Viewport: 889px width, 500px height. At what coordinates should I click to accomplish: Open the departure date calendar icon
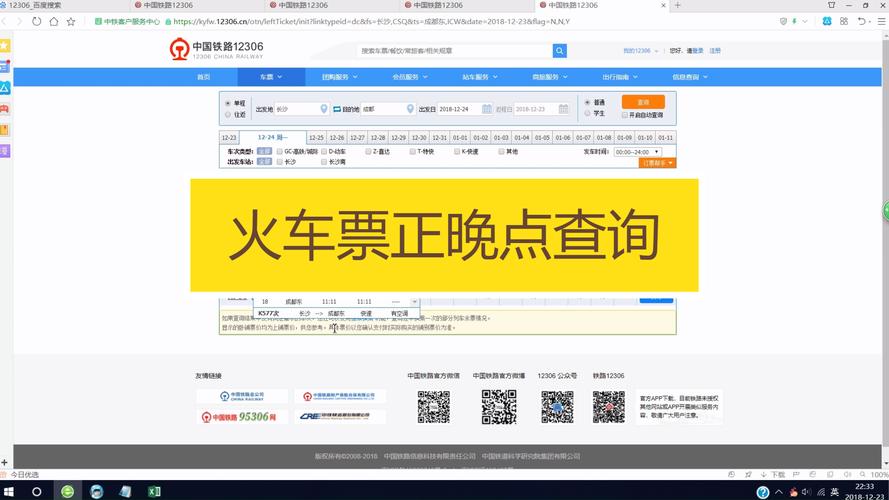[x=486, y=109]
